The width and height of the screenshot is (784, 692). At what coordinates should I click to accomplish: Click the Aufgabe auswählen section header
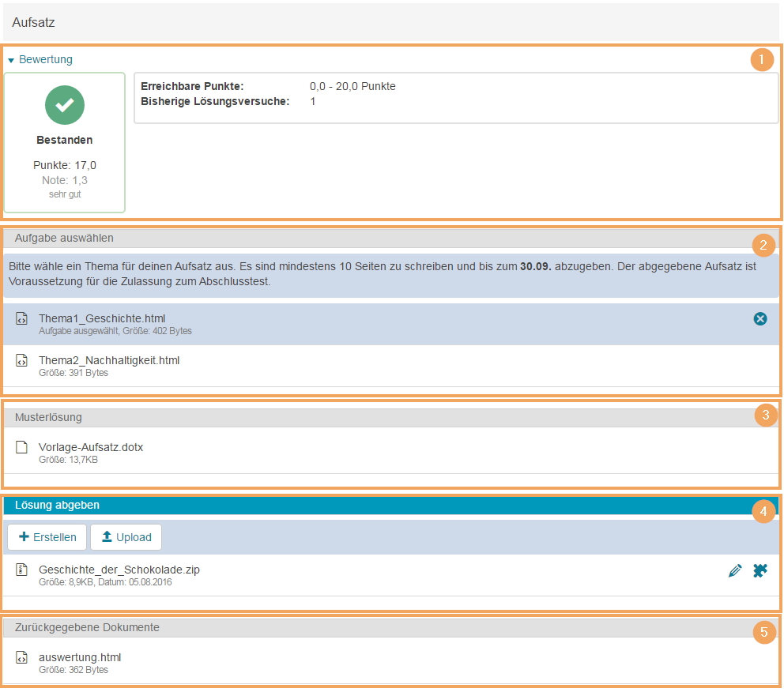64,238
